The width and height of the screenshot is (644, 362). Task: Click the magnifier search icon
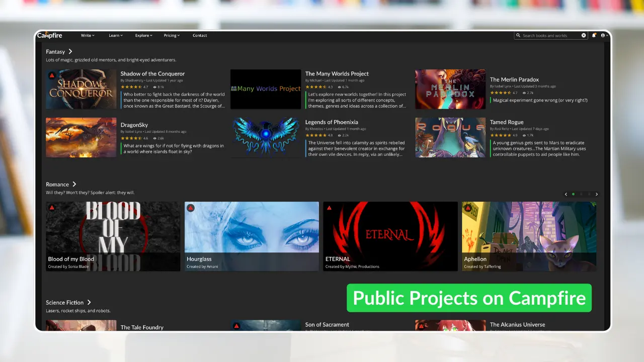click(x=518, y=36)
